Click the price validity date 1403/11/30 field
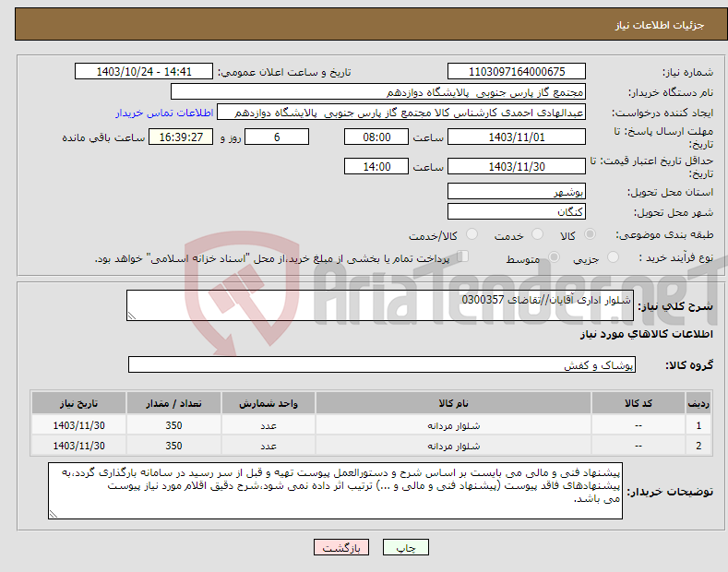Screen dimensions: 728x572 [x=517, y=166]
